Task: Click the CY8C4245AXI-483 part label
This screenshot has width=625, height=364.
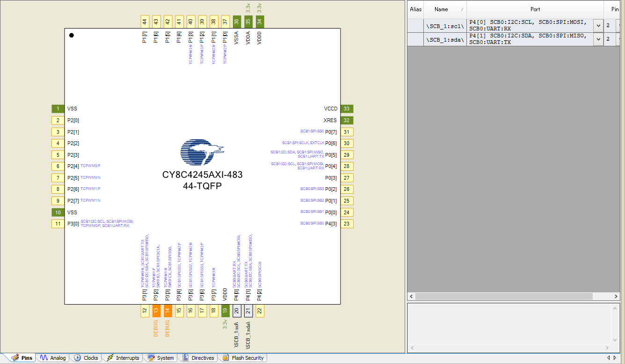Action: 203,175
